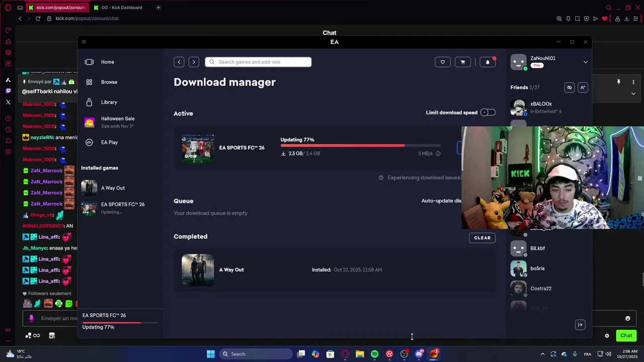Show hidden system tray icons
644x362 pixels.
click(542, 354)
